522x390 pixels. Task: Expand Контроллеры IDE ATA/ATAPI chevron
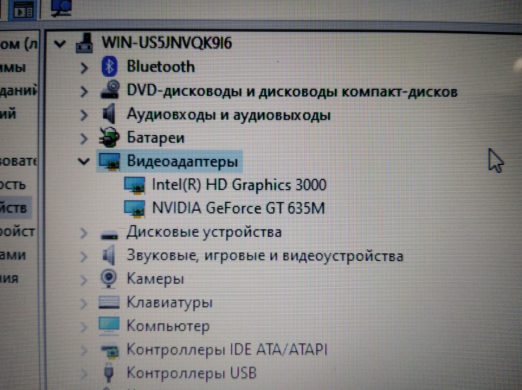[x=84, y=350]
